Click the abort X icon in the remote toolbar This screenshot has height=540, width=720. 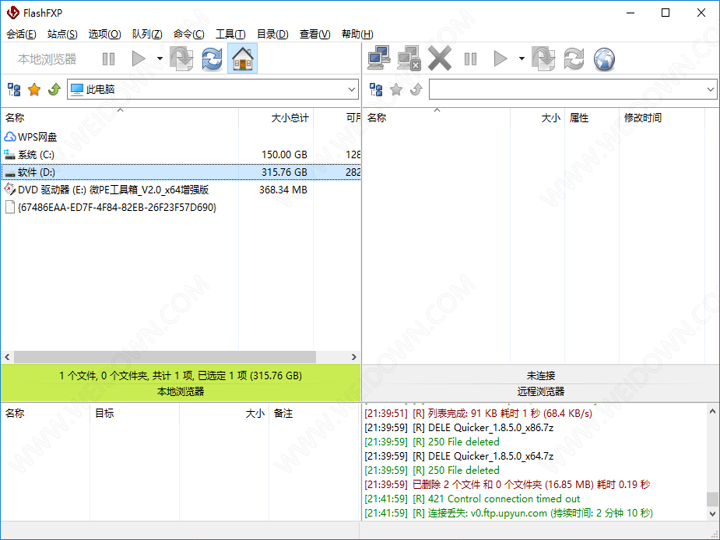click(440, 58)
